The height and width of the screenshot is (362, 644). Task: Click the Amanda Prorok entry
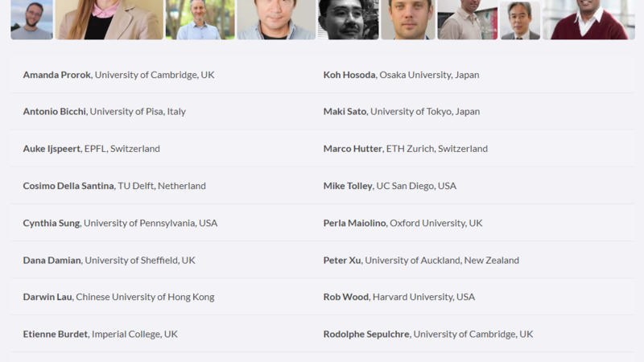(x=118, y=75)
